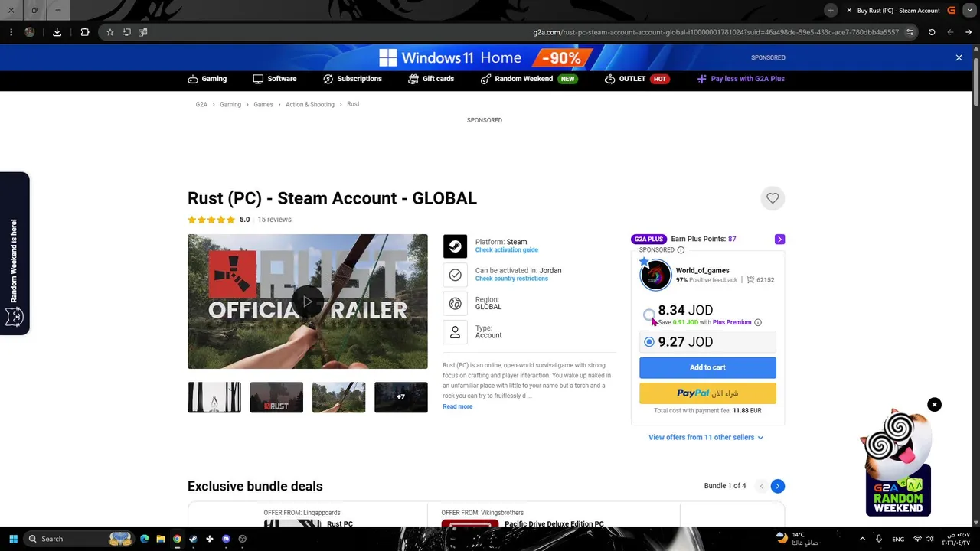Click the Windows 11 Home -90% banner
The width and height of the screenshot is (980, 551).
[x=485, y=57]
